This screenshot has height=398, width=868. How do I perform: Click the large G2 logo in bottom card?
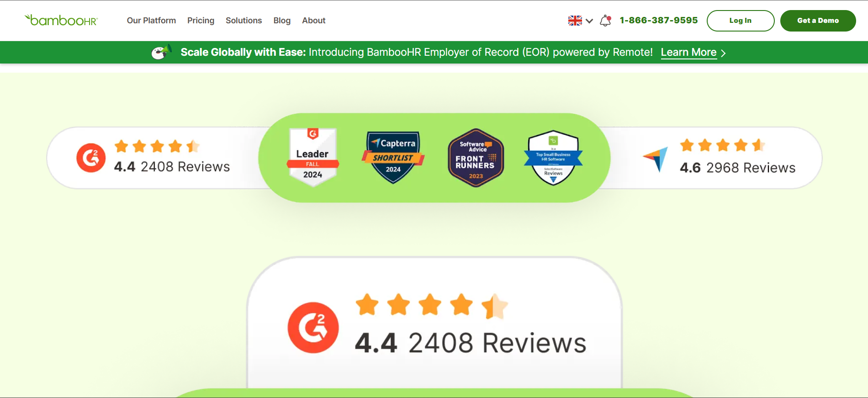313,328
